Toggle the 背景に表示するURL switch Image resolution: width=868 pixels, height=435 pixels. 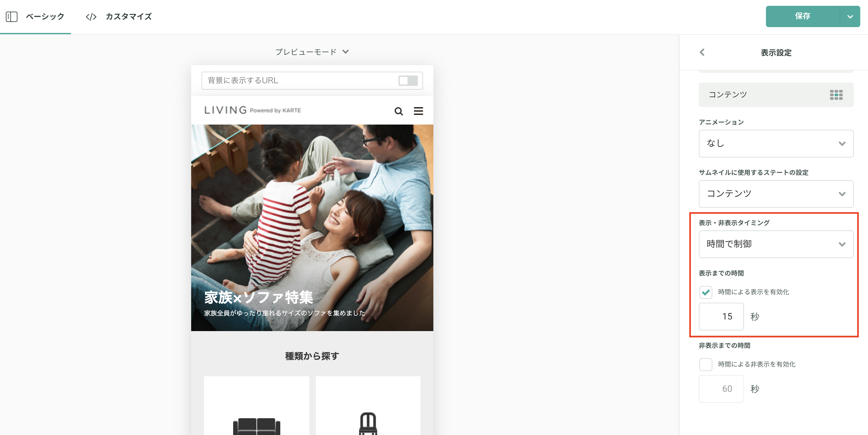408,80
